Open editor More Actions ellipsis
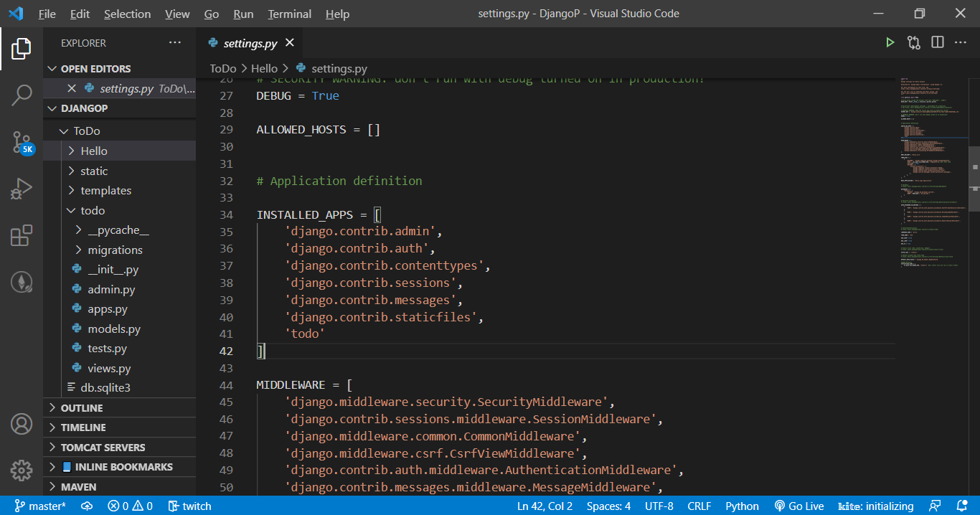 [x=961, y=43]
